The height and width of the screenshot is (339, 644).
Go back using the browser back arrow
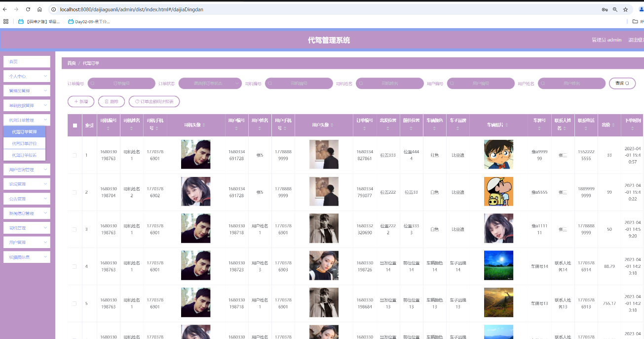click(5, 9)
